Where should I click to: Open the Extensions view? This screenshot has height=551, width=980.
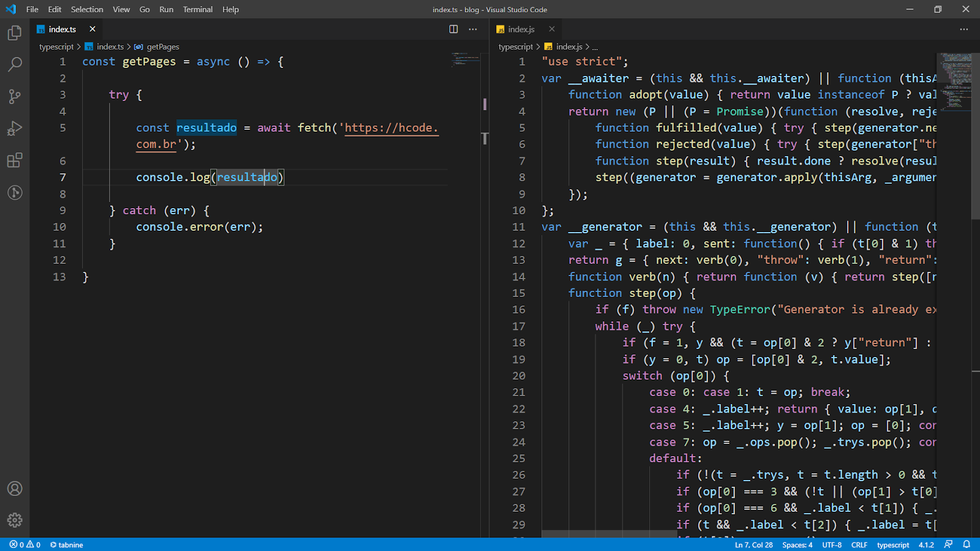15,160
